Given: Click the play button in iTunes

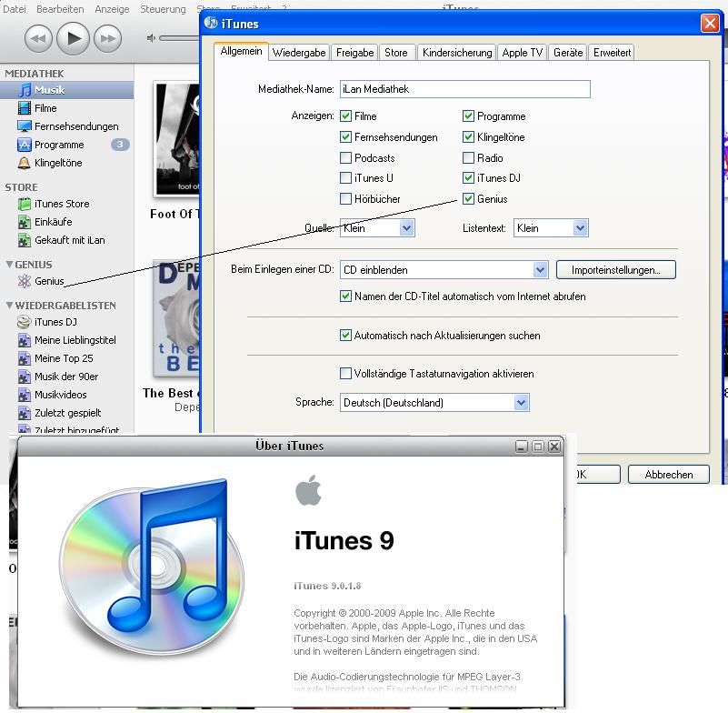Looking at the screenshot, I should click(73, 38).
